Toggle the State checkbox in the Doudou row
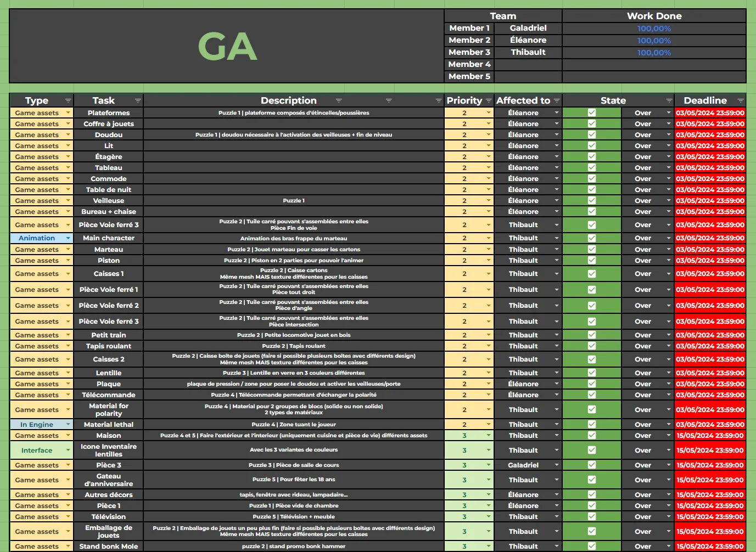 click(592, 134)
